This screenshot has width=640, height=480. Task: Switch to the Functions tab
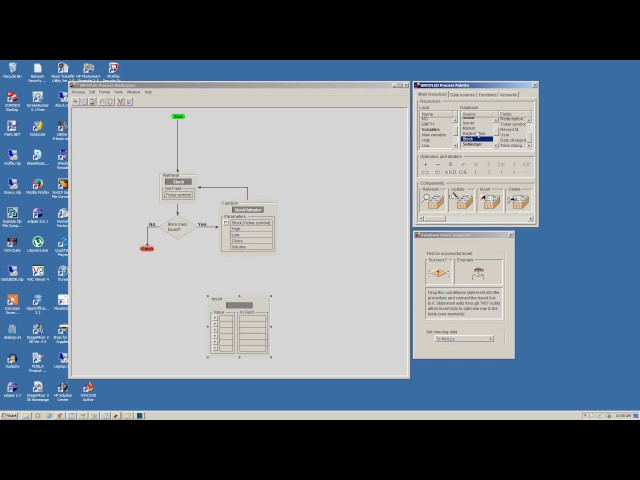487,95
